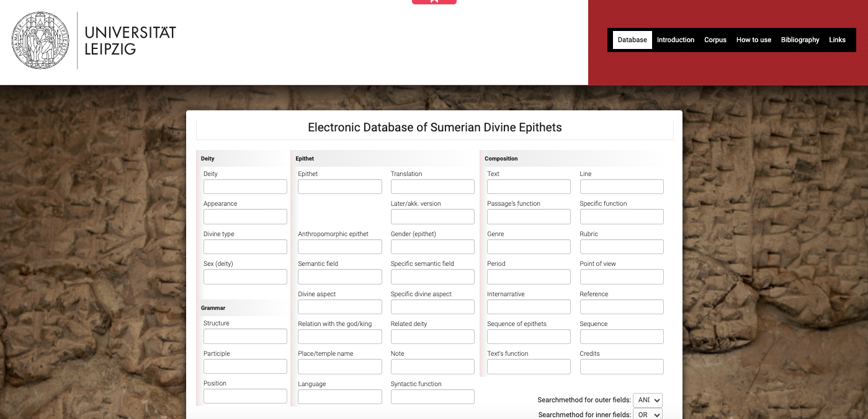Click the Period input field
Viewport: 868px width, 419px height.
tap(529, 276)
